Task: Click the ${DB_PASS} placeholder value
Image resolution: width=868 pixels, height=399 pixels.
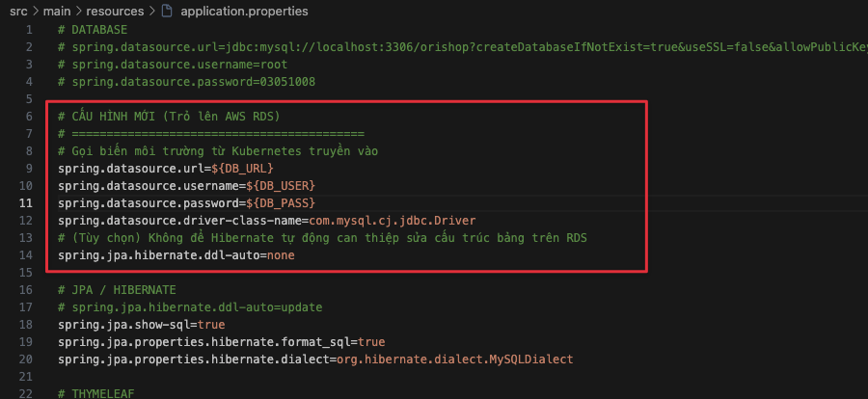Action: click(x=280, y=203)
